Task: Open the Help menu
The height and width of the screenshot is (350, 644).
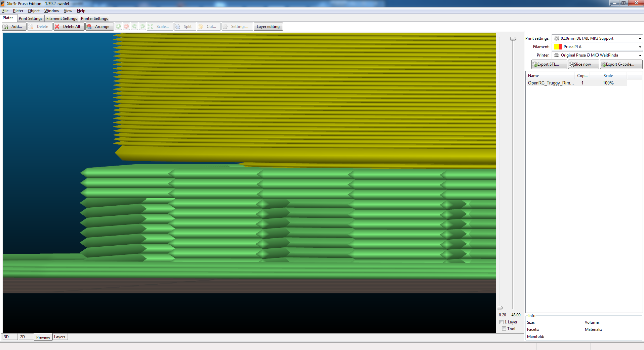Action: click(81, 11)
